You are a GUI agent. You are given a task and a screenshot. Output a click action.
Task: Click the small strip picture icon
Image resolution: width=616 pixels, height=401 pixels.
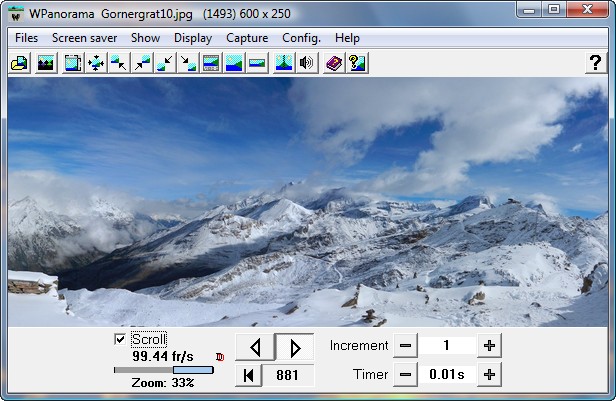click(257, 63)
